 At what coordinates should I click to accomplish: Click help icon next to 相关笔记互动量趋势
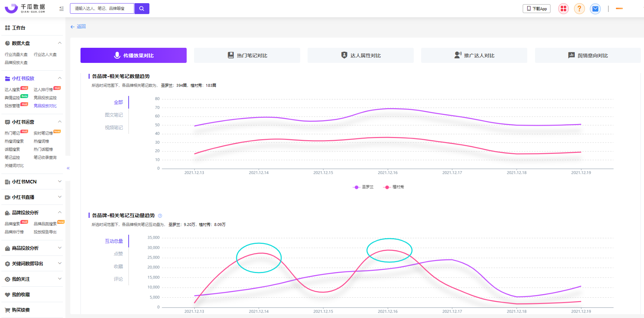[x=160, y=216]
